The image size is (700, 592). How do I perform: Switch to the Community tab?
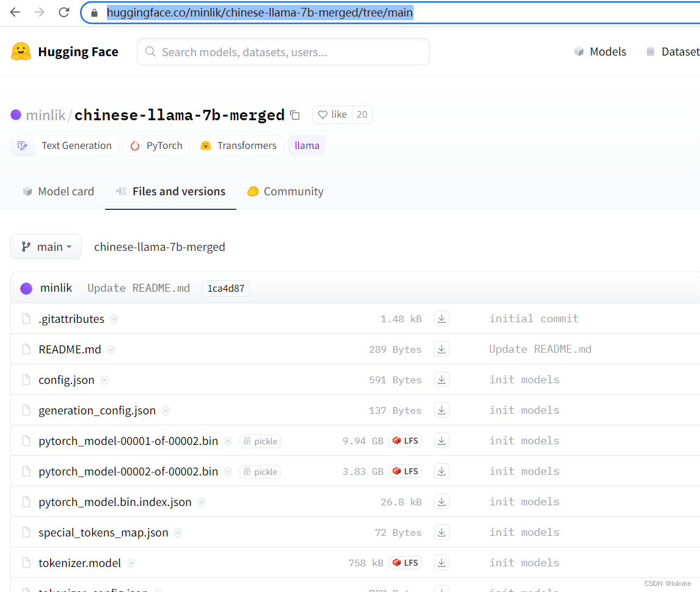(285, 192)
